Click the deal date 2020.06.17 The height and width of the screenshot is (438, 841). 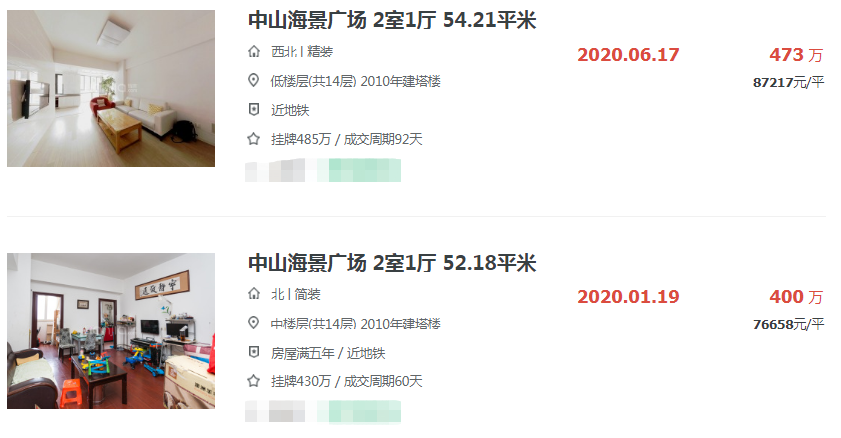[x=628, y=55]
